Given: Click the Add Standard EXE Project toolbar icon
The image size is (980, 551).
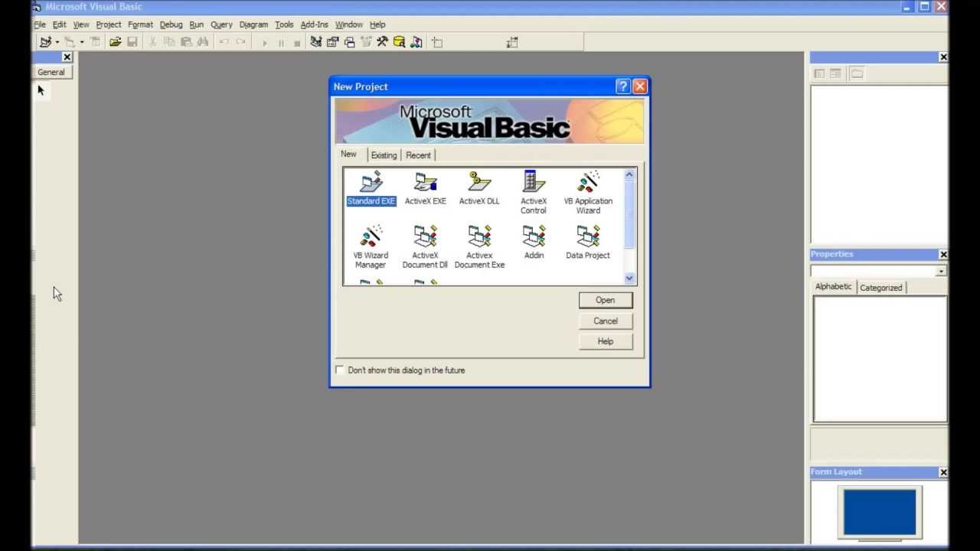Looking at the screenshot, I should 45,42.
